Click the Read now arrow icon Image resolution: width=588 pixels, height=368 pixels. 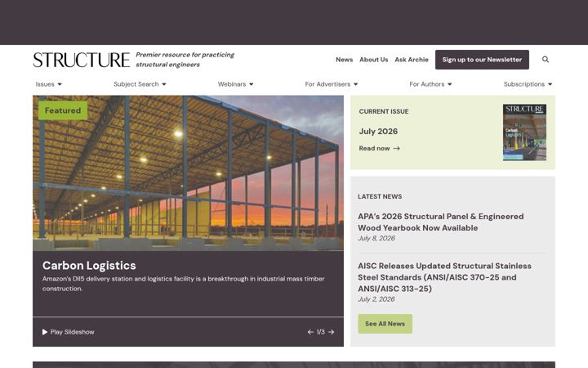(x=396, y=148)
